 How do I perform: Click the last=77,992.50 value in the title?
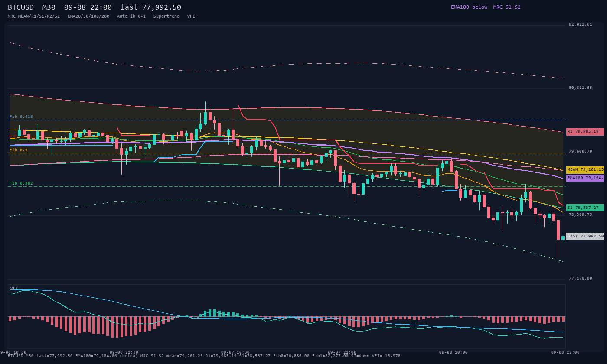coord(151,7)
